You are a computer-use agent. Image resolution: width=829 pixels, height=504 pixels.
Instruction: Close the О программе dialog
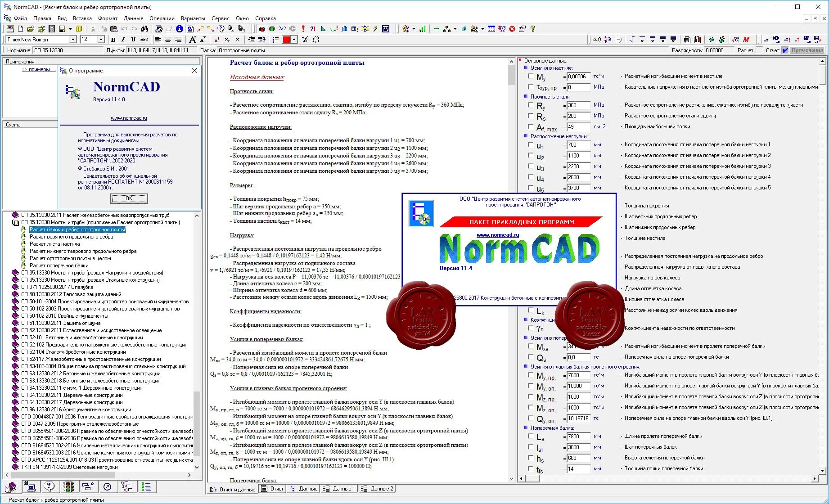(x=194, y=71)
